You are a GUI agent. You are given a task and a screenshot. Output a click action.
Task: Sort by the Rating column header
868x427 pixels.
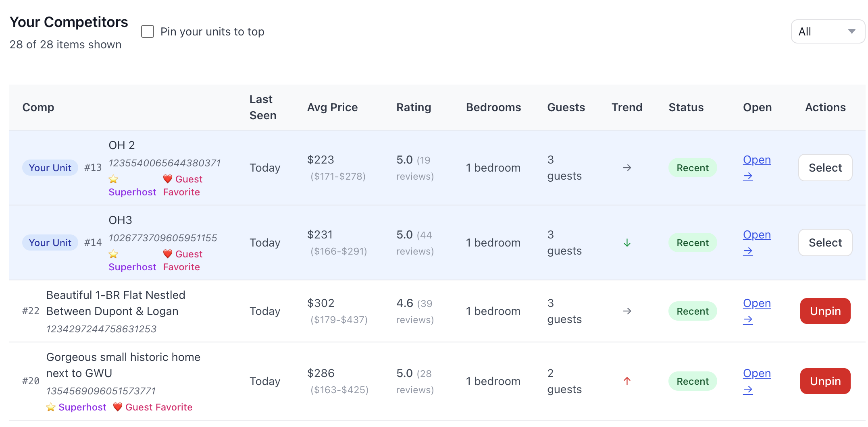coord(413,107)
